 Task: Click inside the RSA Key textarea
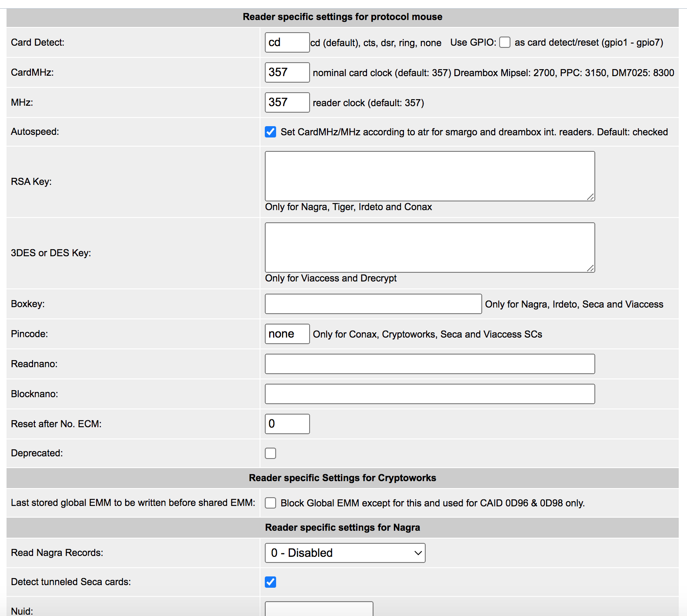430,176
